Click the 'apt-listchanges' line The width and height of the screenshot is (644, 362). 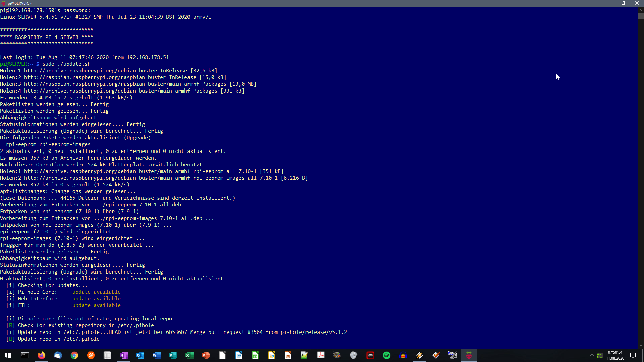(x=68, y=191)
